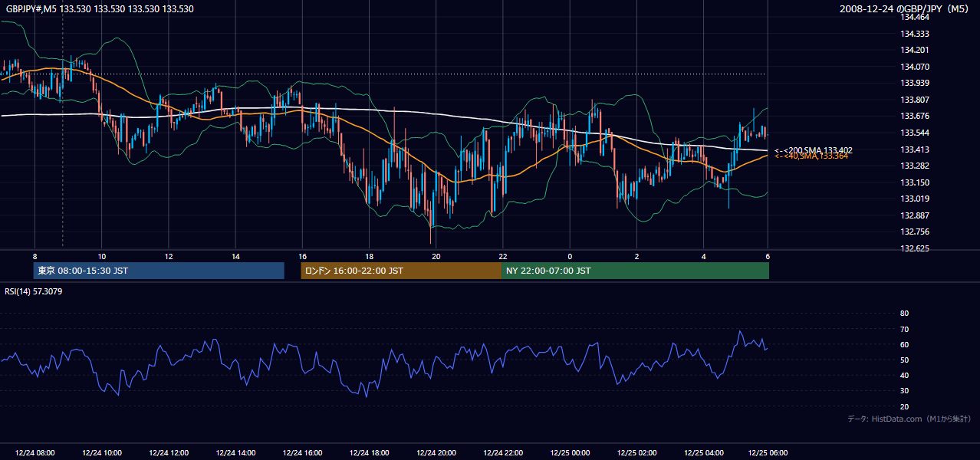Click the 12/24 10:00 time label
Screen dimensions: 980x460
(x=101, y=452)
